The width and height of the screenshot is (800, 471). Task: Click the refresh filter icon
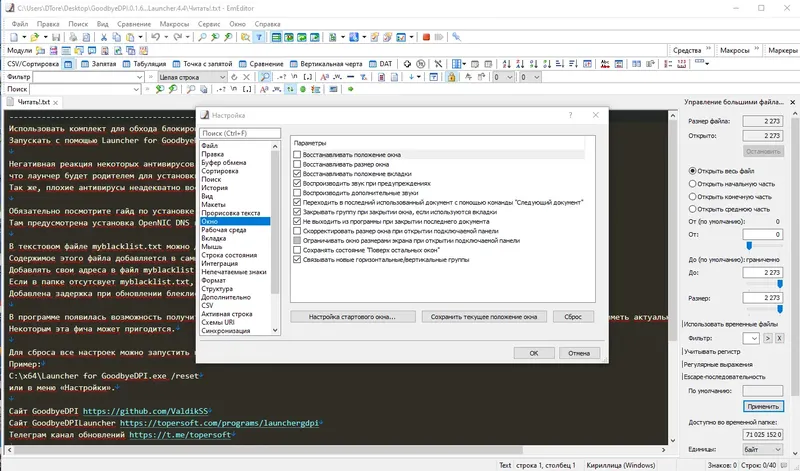coord(234,77)
